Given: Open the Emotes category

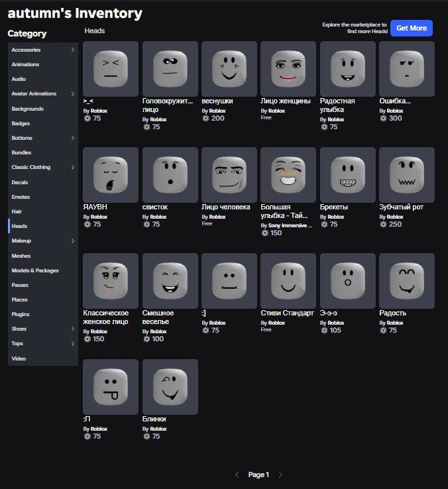Looking at the screenshot, I should (x=43, y=197).
